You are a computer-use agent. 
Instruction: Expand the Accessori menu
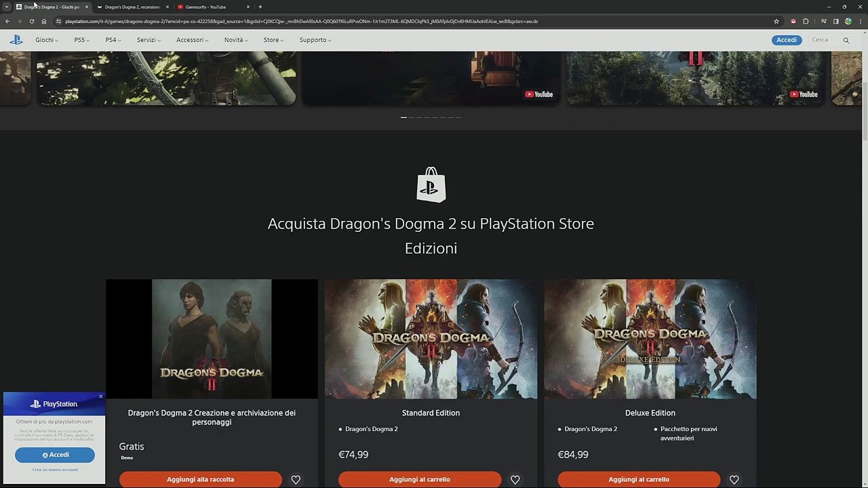pyautogui.click(x=192, y=40)
